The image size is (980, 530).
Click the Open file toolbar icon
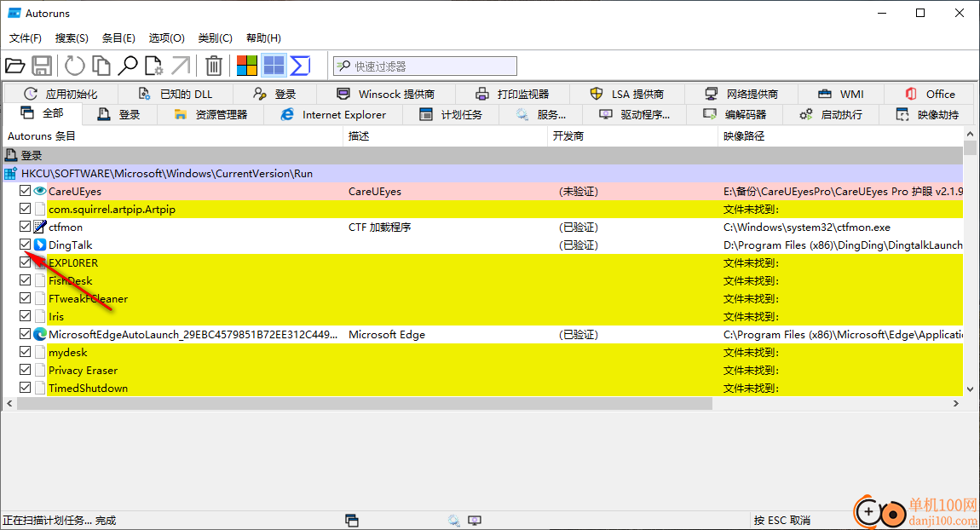pos(15,66)
